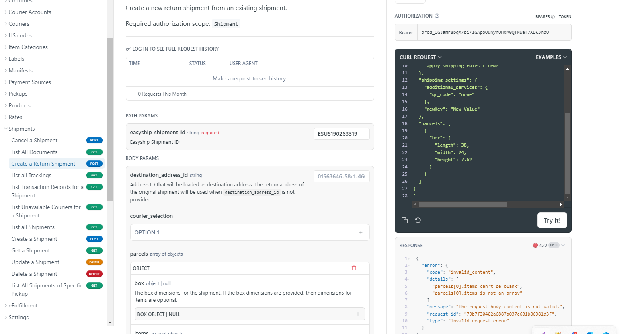Fold the "details" array at response line 4

409,279
